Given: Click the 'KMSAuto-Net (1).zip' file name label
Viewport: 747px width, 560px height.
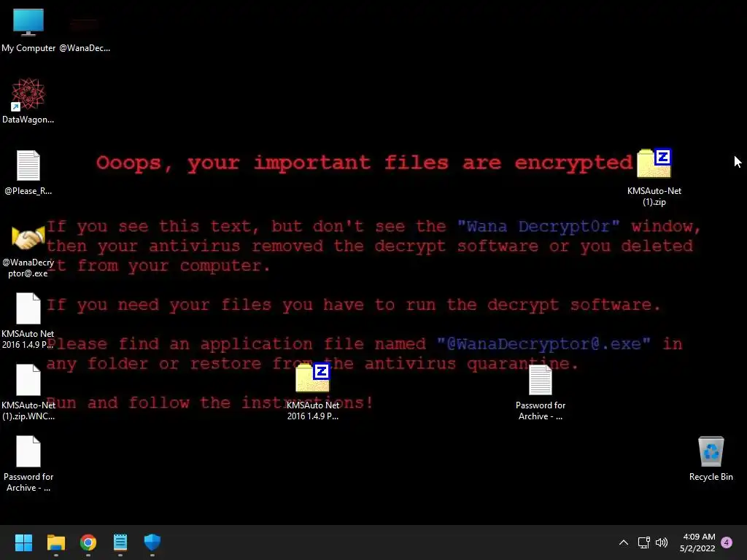Looking at the screenshot, I should (x=654, y=196).
